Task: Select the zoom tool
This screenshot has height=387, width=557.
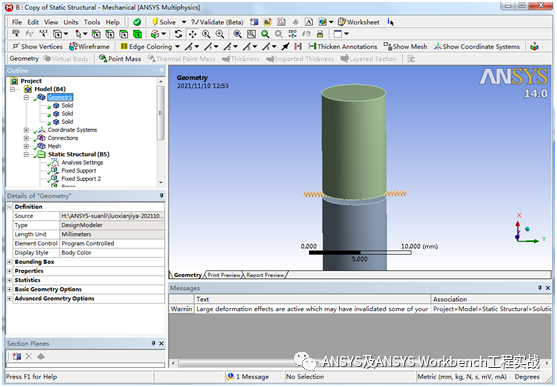Action: coord(206,34)
